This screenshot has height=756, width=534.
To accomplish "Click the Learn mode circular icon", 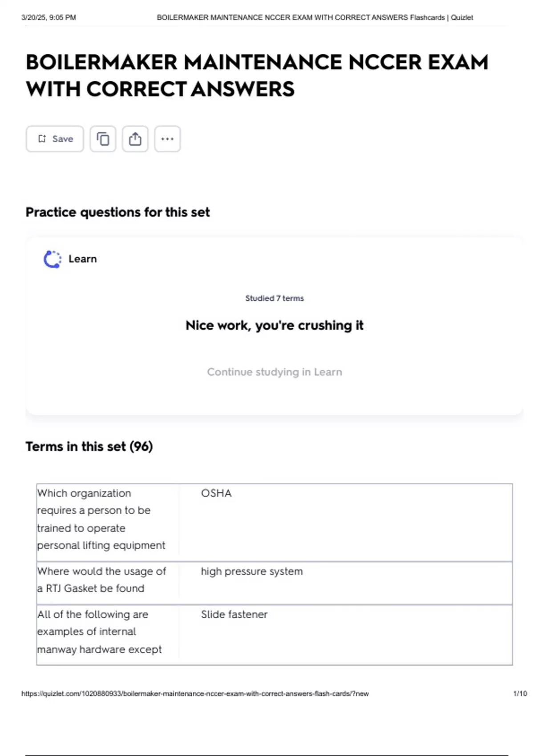I will [52, 259].
